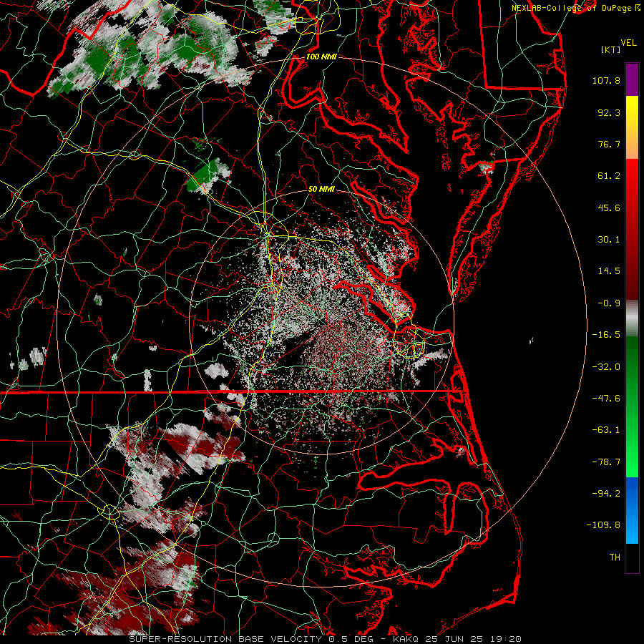The width and height of the screenshot is (644, 644).
Task: Click the -109.8 legend value
Action: [603, 525]
